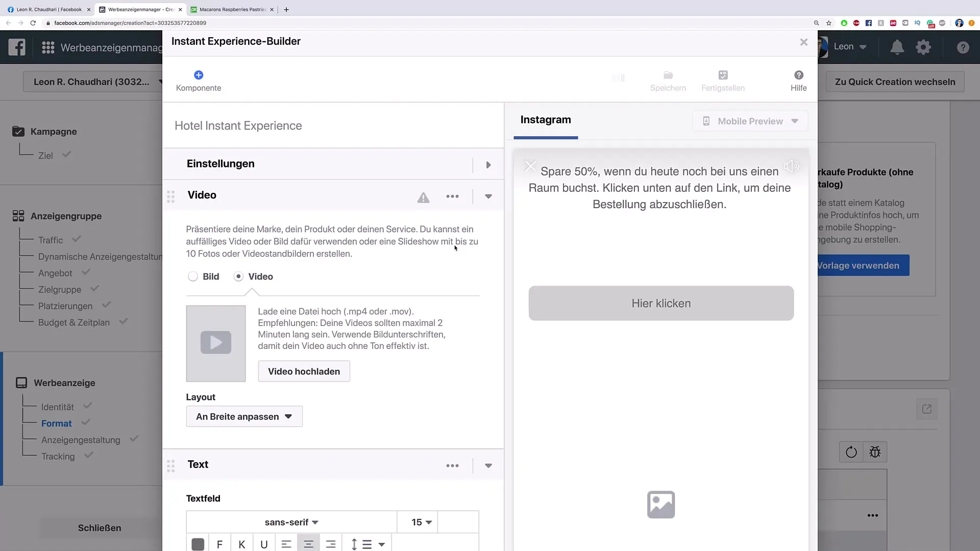Expand the Video section dropdown
The width and height of the screenshot is (980, 551).
(488, 196)
